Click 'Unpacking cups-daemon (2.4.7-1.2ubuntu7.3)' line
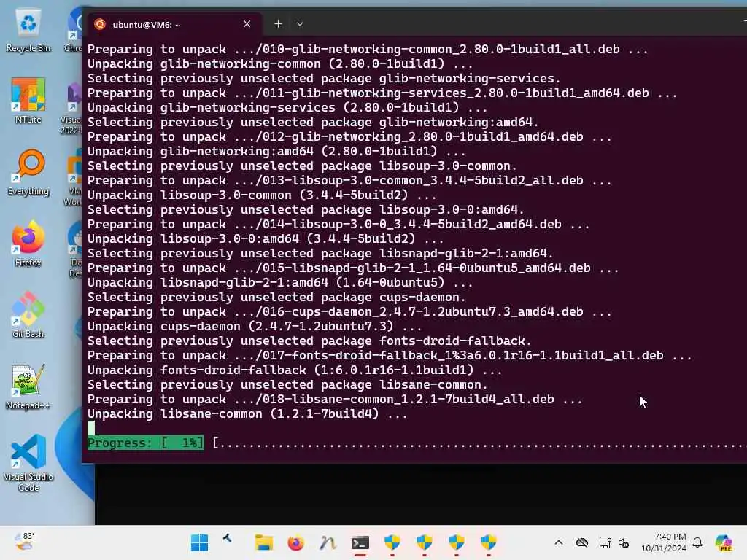The height and width of the screenshot is (560, 747). 255,326
